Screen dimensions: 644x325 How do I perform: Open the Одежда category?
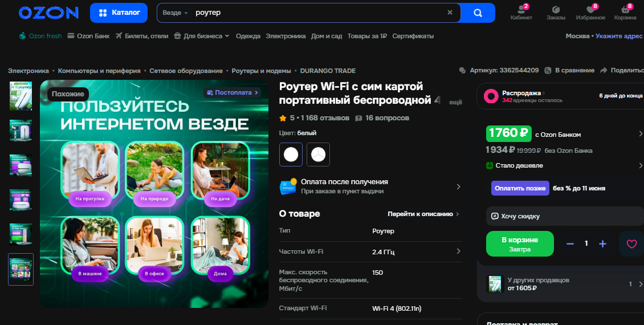tap(248, 36)
